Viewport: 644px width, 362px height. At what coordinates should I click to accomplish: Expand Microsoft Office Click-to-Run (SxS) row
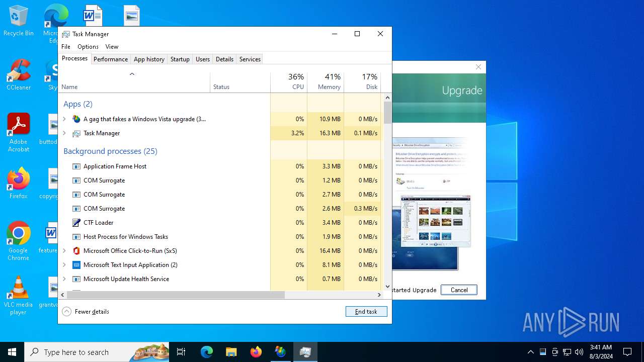point(64,251)
